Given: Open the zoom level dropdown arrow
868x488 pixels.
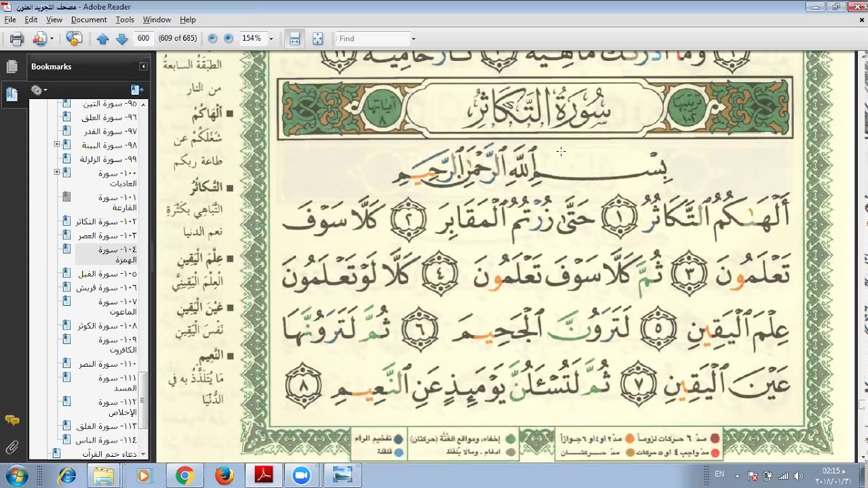Looking at the screenshot, I should tap(271, 39).
